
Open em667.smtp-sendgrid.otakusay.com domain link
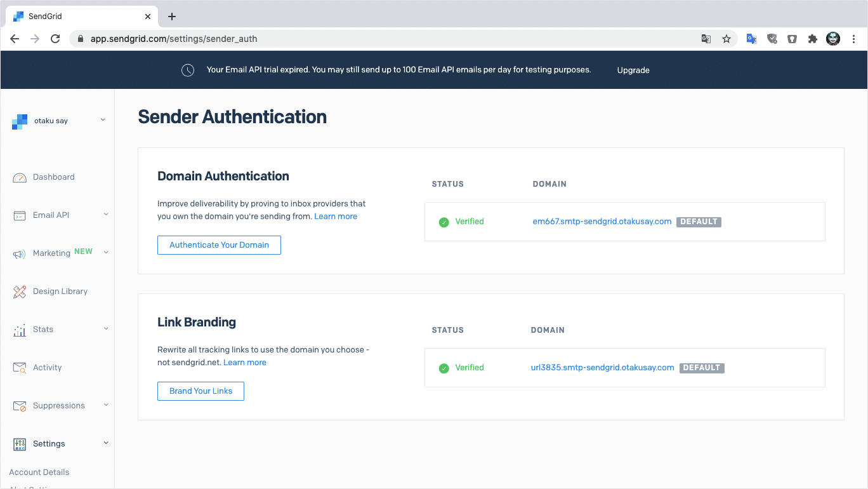tap(602, 222)
